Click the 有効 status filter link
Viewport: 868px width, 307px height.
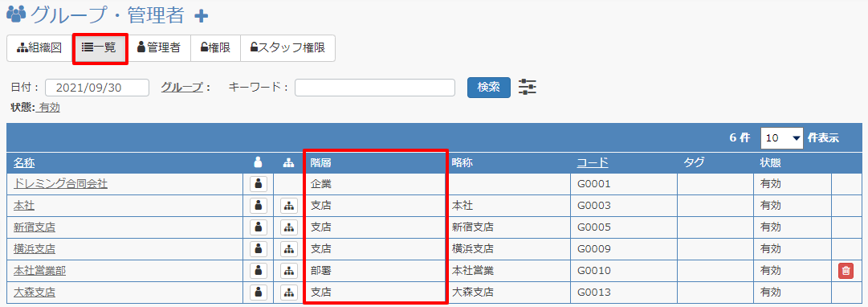click(x=49, y=108)
